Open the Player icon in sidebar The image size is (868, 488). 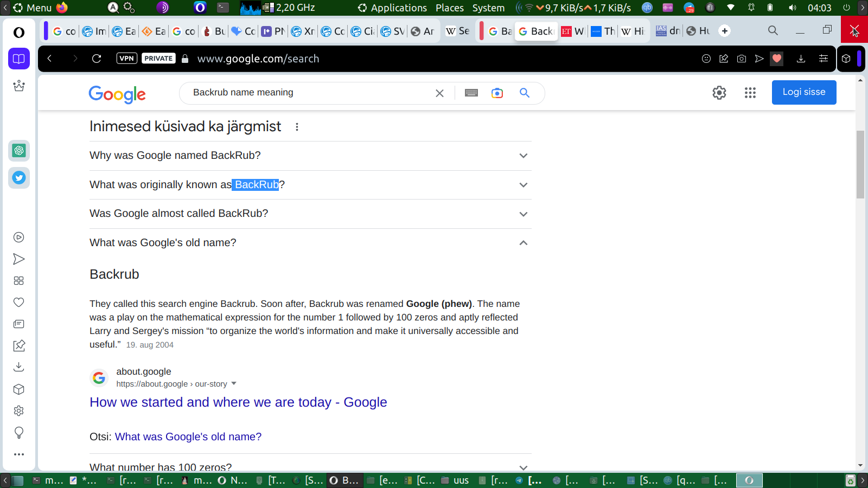[19, 237]
